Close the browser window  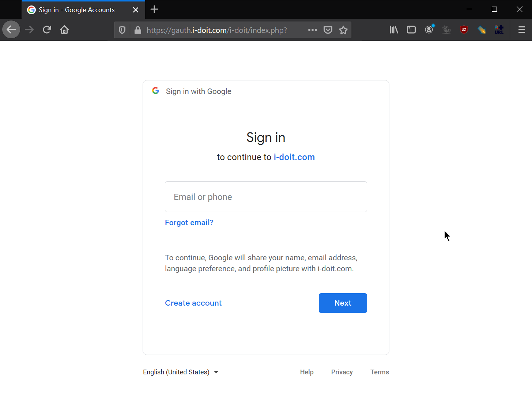pyautogui.click(x=520, y=9)
